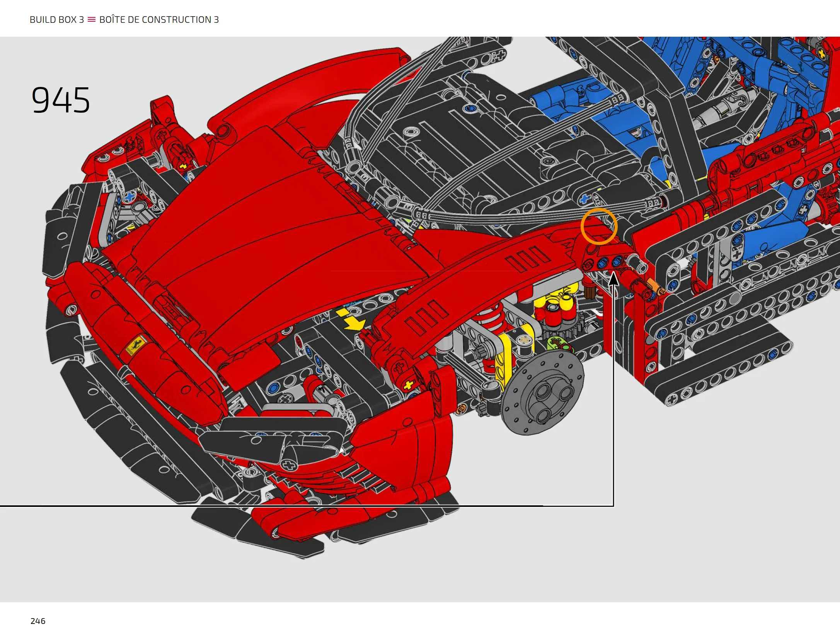This screenshot has width=840, height=639.
Task: Click the red triple-bar separator in header
Action: (x=92, y=19)
